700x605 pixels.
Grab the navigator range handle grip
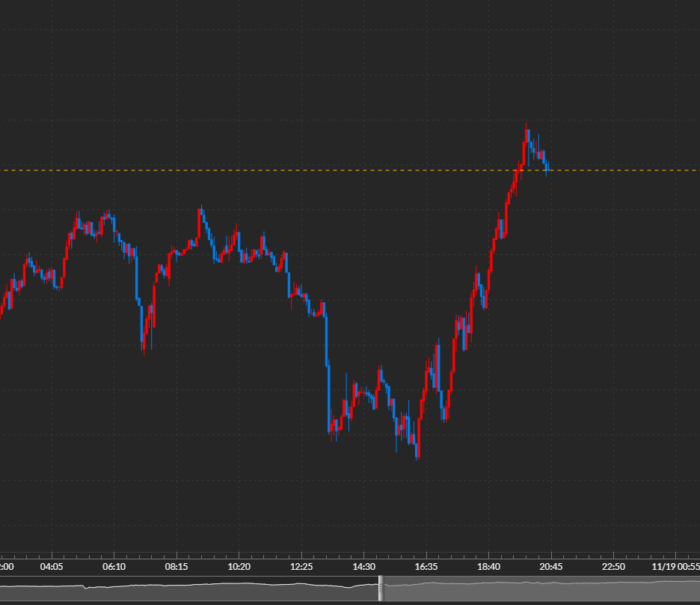381,589
